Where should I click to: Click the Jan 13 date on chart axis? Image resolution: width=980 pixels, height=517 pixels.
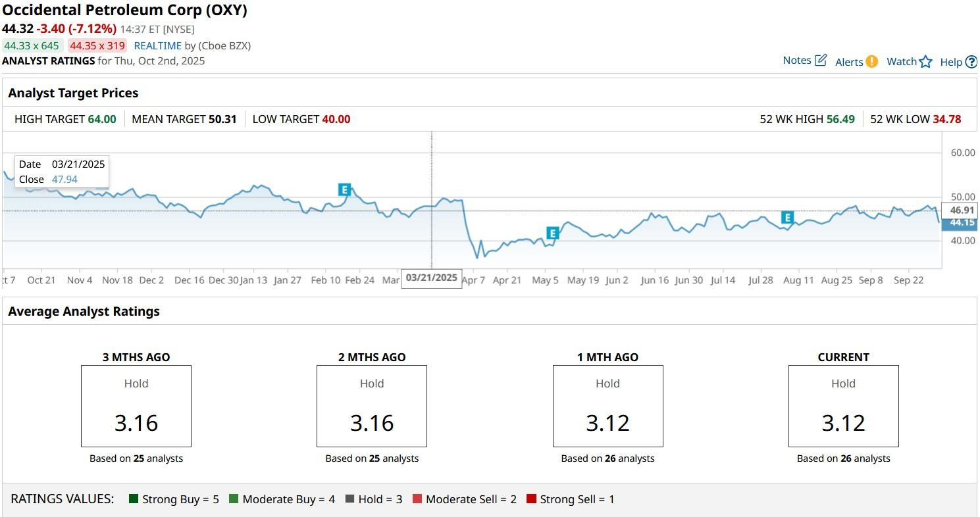253,280
